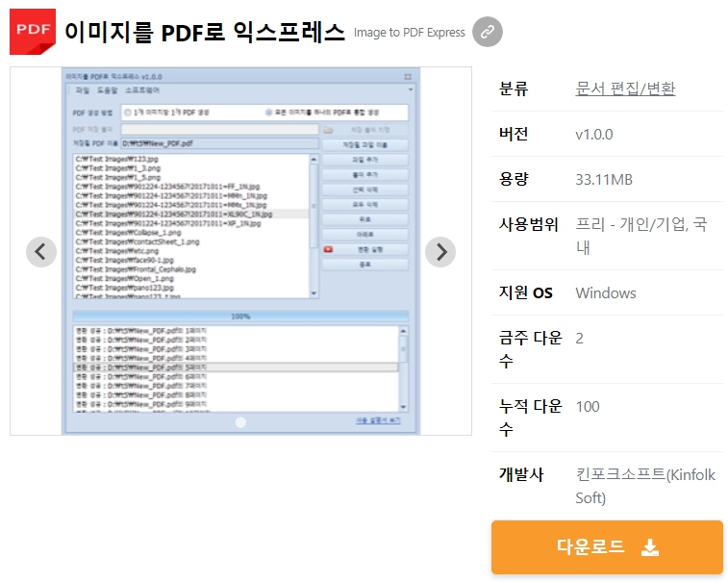Select the title 이미지를 PDF로 익스프레스

click(205, 32)
